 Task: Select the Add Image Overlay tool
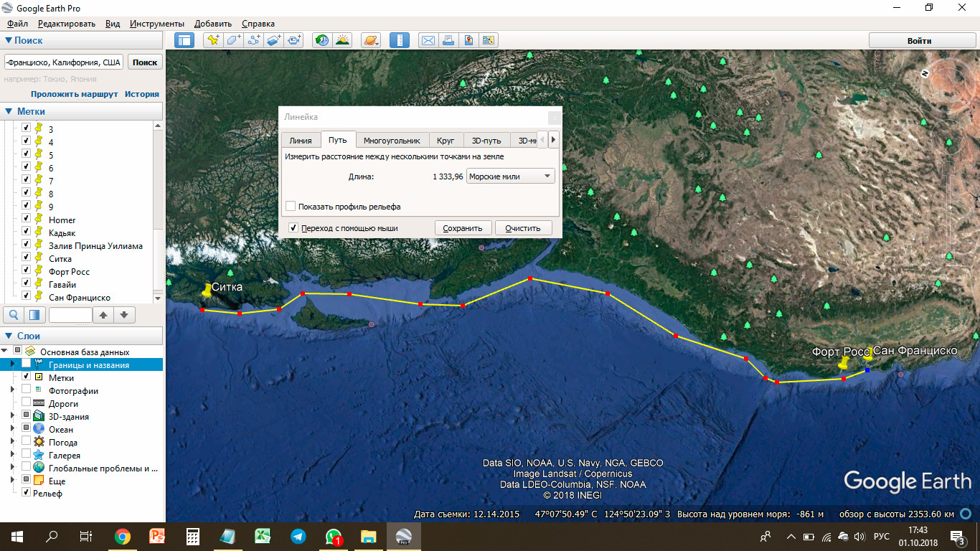(x=274, y=40)
